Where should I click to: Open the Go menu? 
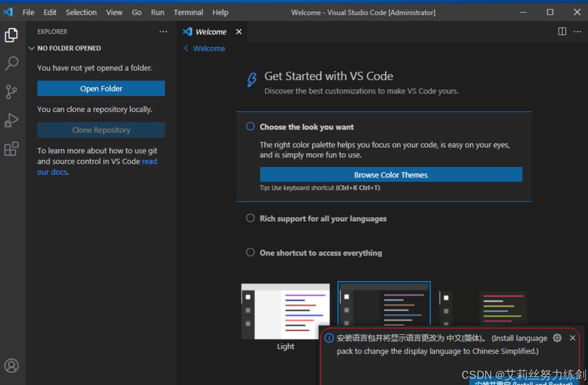tap(136, 12)
